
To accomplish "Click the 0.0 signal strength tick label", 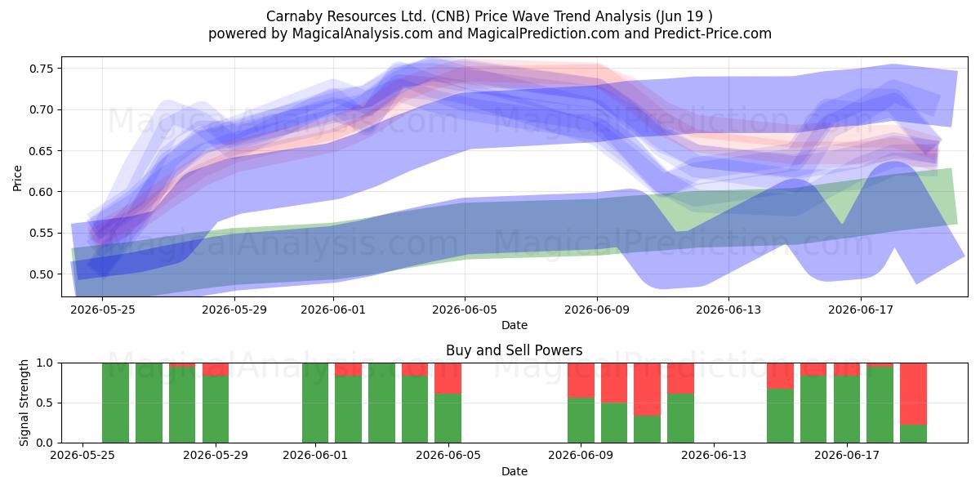I will (47, 443).
